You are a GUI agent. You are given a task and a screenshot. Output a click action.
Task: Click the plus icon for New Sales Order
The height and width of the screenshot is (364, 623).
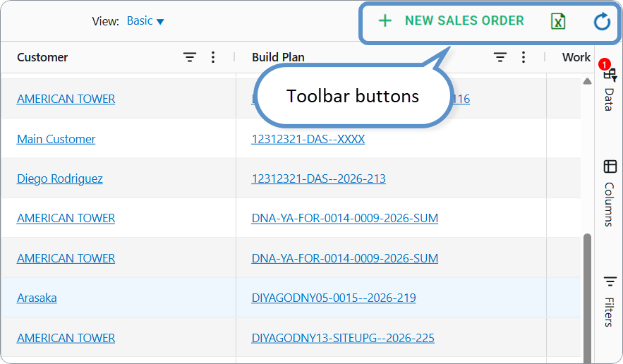(x=385, y=20)
